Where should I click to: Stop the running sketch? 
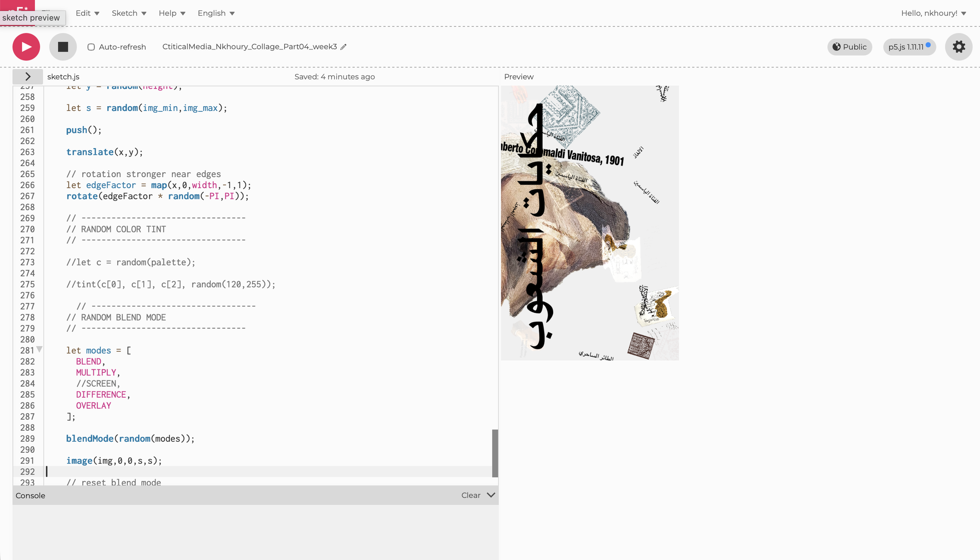pos(63,47)
